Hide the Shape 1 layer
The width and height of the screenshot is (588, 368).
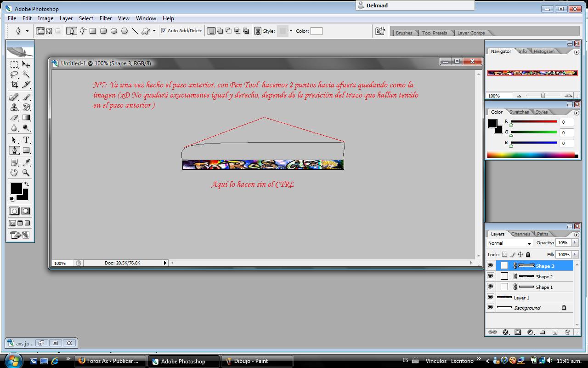490,287
